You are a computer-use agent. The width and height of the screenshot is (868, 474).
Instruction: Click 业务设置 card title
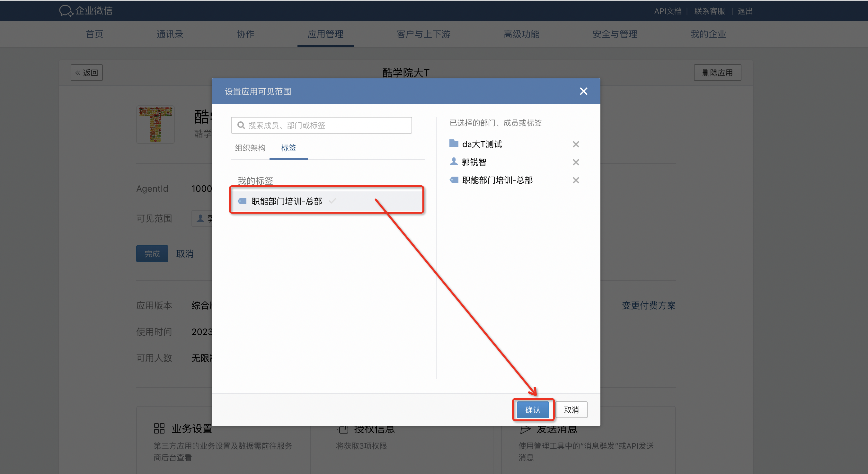point(192,429)
